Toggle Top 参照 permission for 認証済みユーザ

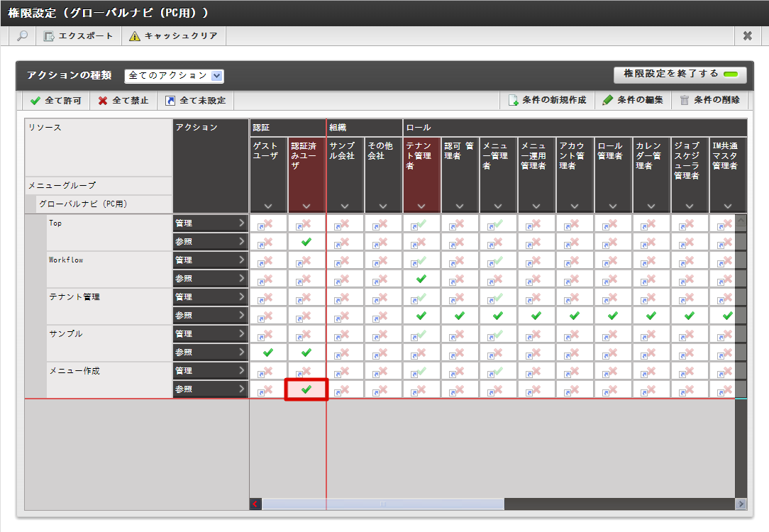tap(306, 242)
